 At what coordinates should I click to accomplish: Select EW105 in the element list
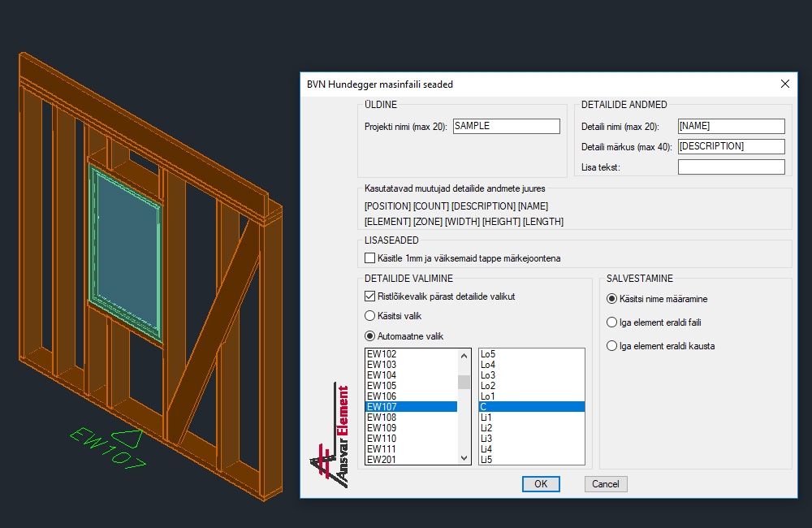[x=411, y=386]
